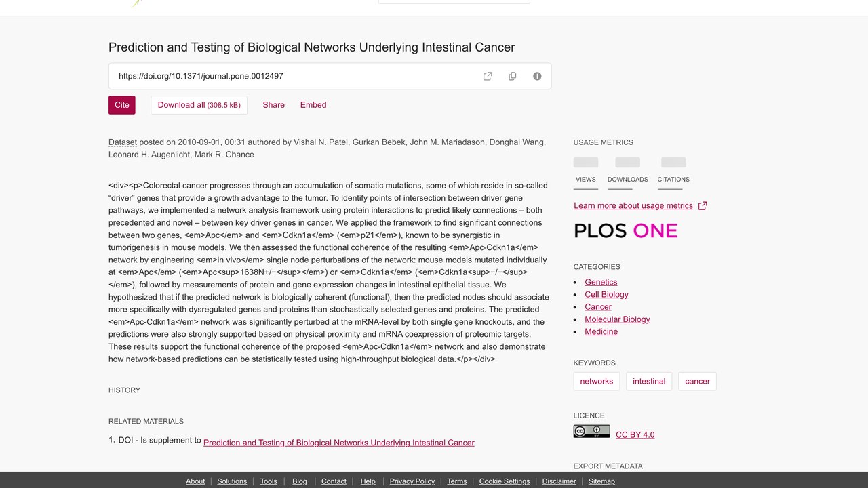Show DOI info icon
Viewport: 868px width, 488px height.
(537, 76)
